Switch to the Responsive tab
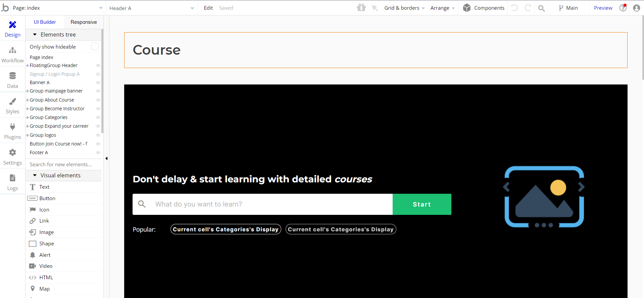Image resolution: width=644 pixels, height=298 pixels. click(x=84, y=22)
